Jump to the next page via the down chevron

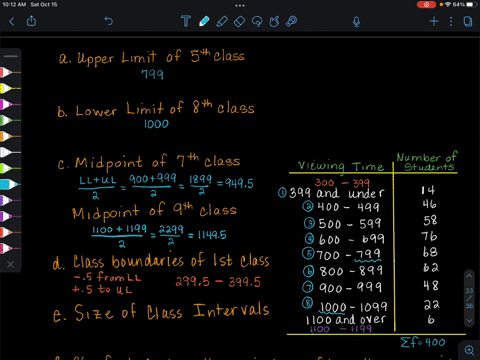click(x=469, y=321)
